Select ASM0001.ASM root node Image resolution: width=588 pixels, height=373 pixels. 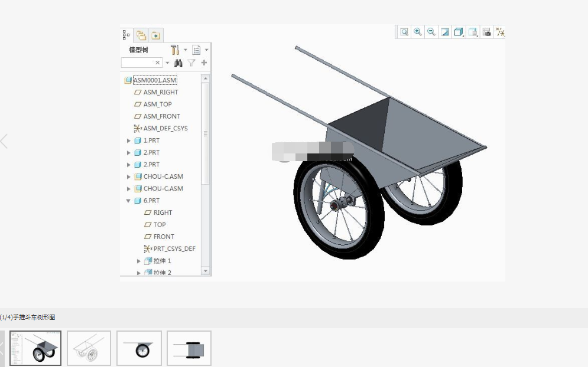pos(155,80)
